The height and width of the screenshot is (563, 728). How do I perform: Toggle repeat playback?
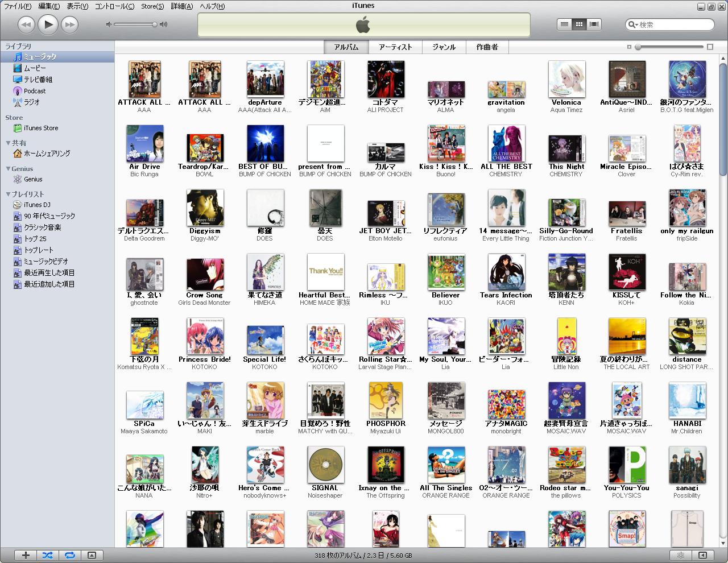[69, 555]
